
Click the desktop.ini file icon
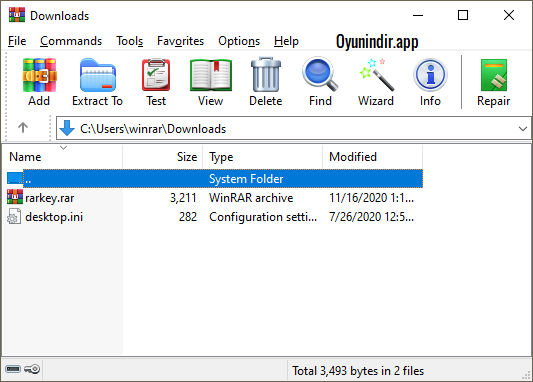(14, 216)
